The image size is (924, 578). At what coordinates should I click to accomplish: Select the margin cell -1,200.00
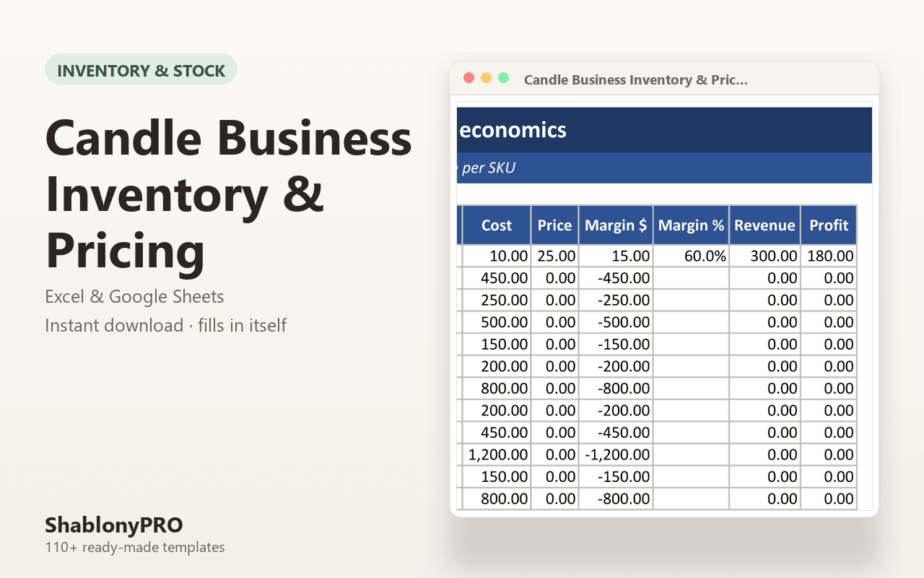pos(616,454)
